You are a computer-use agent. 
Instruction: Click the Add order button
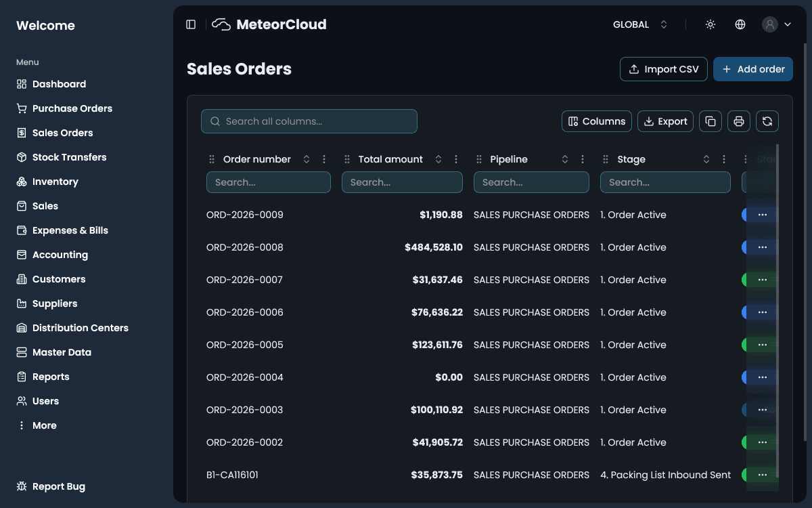point(752,68)
